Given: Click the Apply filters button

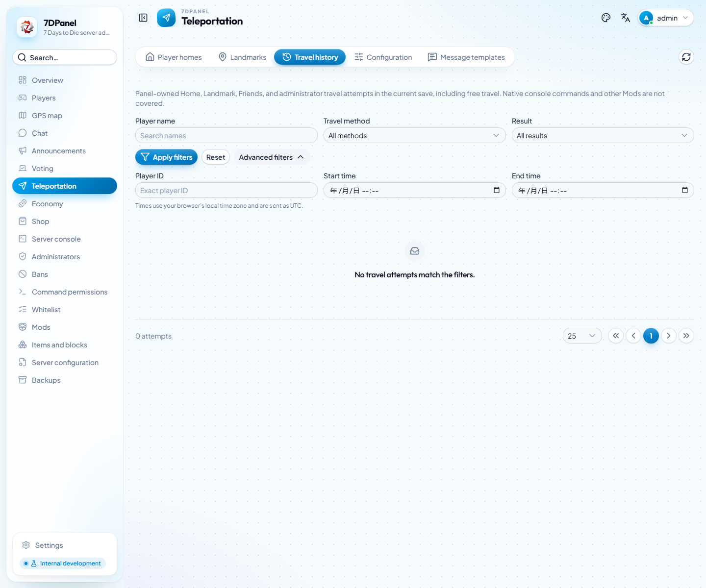Looking at the screenshot, I should coord(166,157).
